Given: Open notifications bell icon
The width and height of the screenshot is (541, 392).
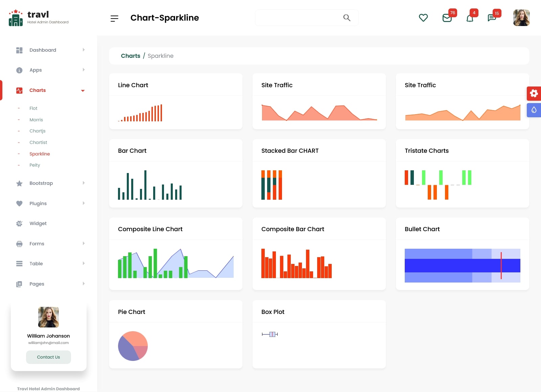Looking at the screenshot, I should coord(470,18).
